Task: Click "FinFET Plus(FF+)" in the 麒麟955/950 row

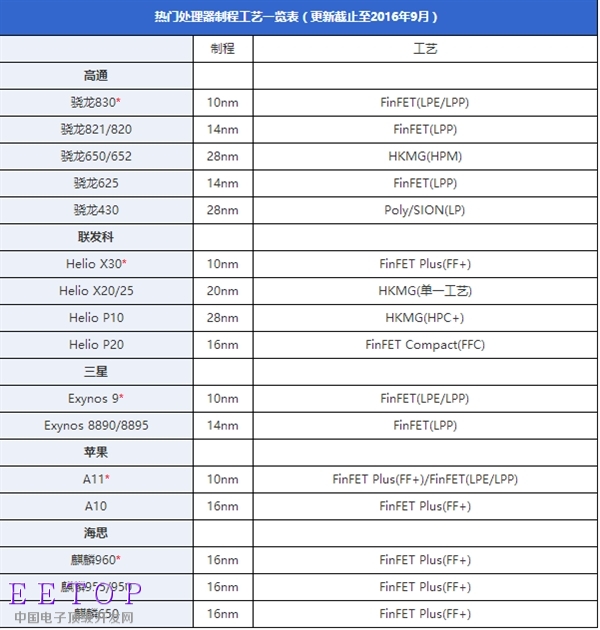Action: pyautogui.click(x=425, y=587)
